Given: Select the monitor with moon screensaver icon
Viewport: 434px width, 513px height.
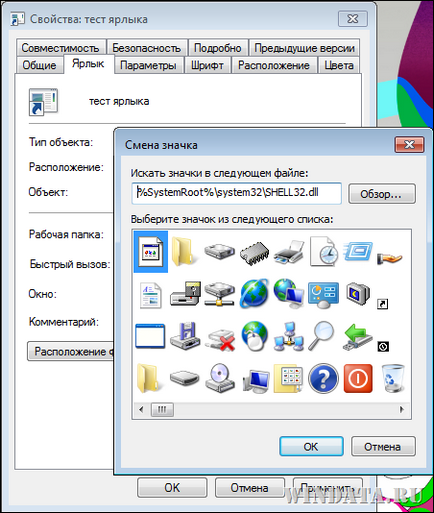Looking at the screenshot, I should click(x=358, y=294).
